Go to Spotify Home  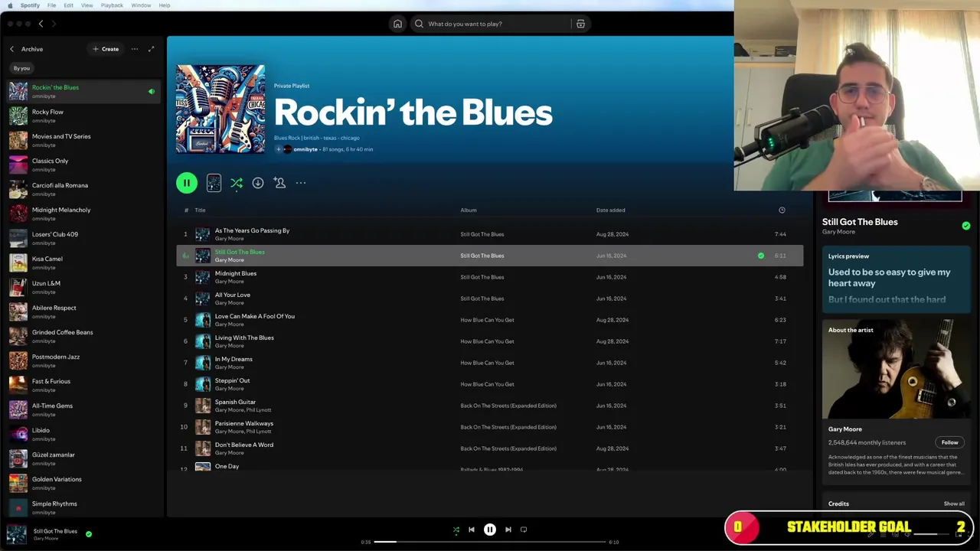coord(397,24)
